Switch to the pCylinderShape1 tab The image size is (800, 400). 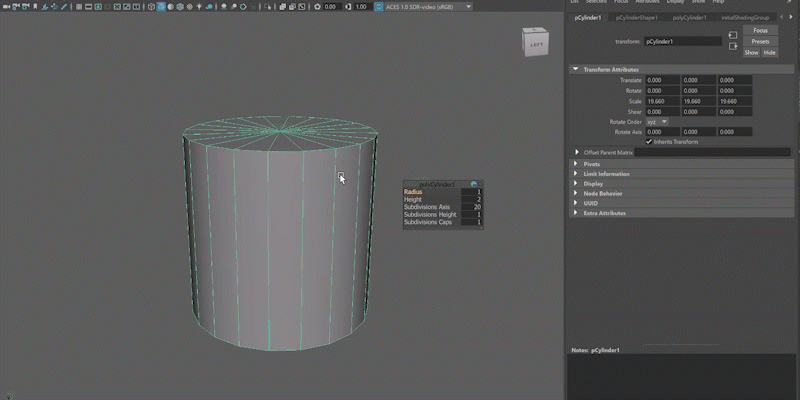tap(637, 18)
